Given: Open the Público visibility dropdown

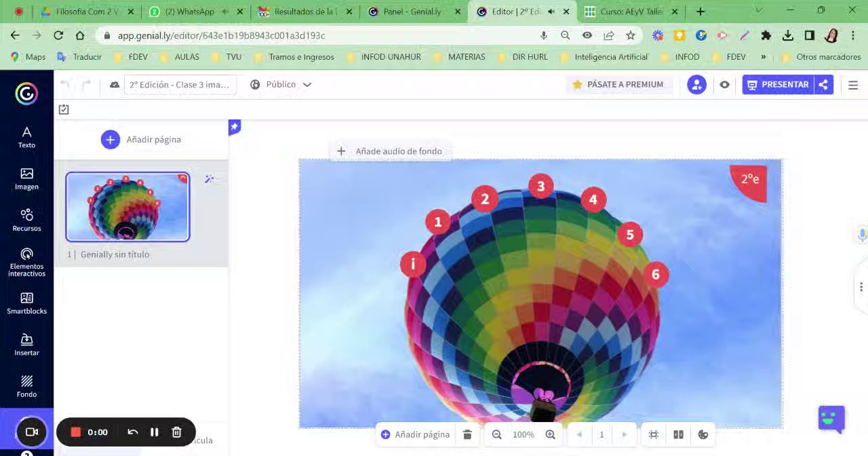Looking at the screenshot, I should pyautogui.click(x=281, y=85).
